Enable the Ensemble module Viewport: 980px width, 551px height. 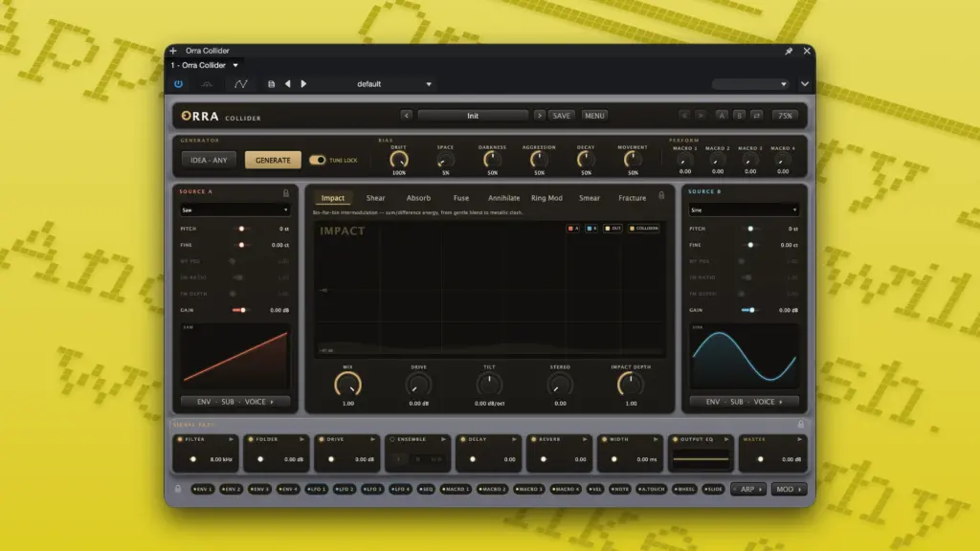pyautogui.click(x=392, y=439)
